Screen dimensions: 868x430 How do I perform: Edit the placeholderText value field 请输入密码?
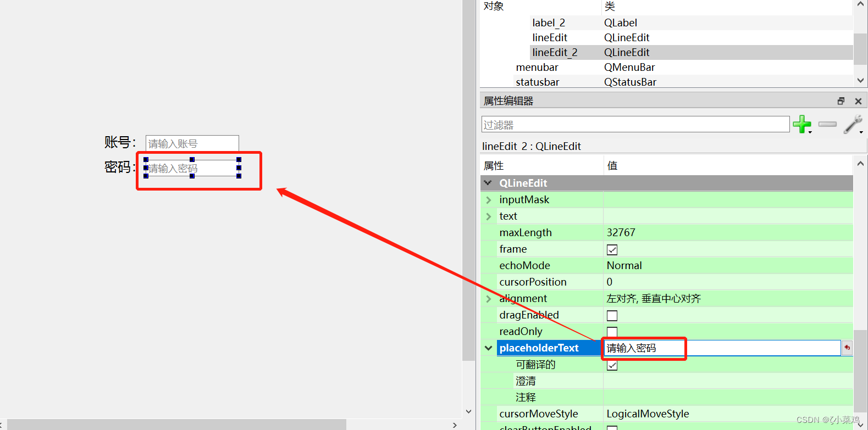pos(722,348)
